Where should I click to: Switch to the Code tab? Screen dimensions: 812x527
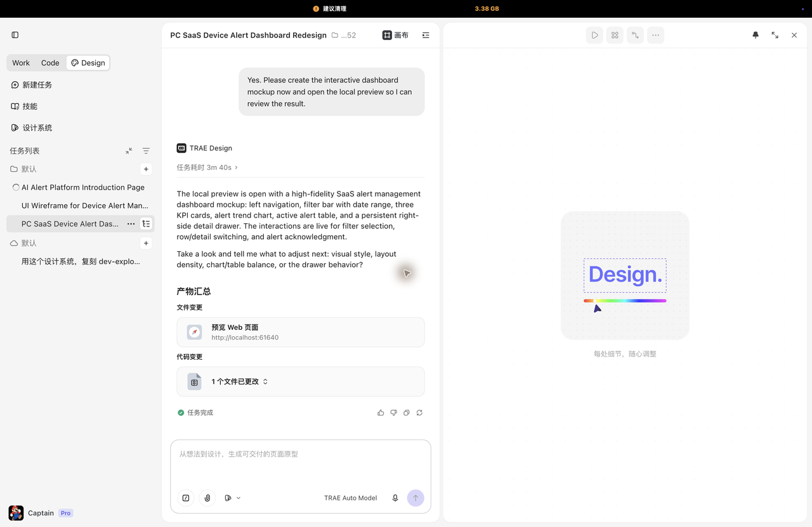(x=50, y=63)
